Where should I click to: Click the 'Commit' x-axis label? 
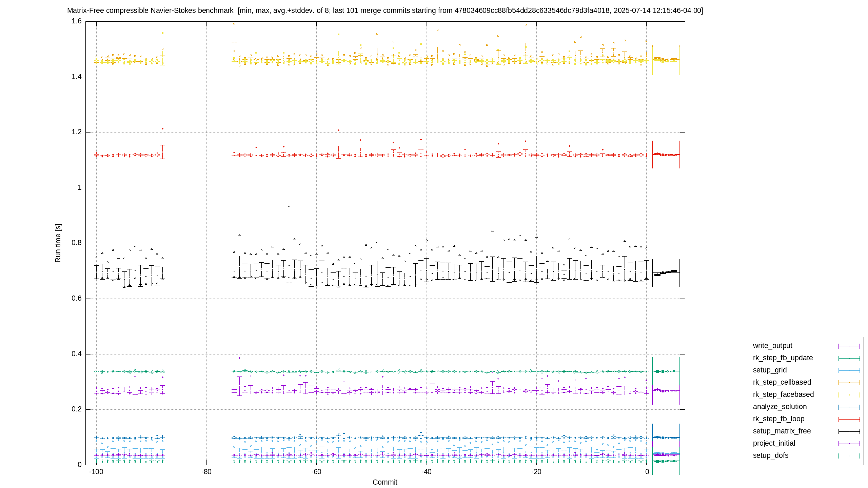click(x=385, y=482)
